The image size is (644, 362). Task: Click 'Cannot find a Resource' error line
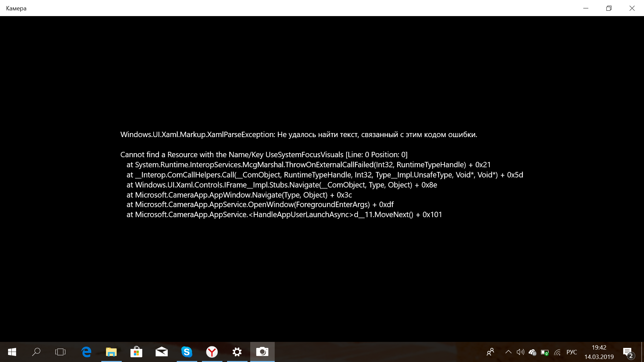[264, 155]
